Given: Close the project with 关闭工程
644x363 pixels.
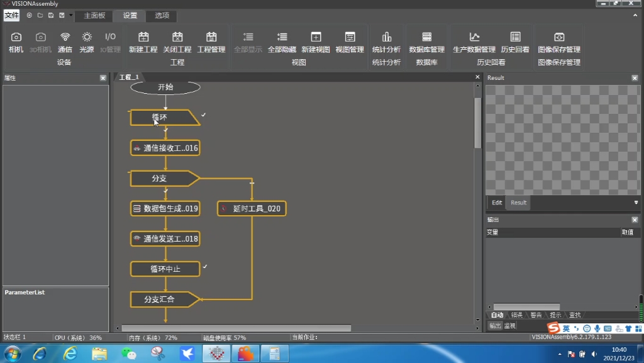Looking at the screenshot, I should (177, 42).
